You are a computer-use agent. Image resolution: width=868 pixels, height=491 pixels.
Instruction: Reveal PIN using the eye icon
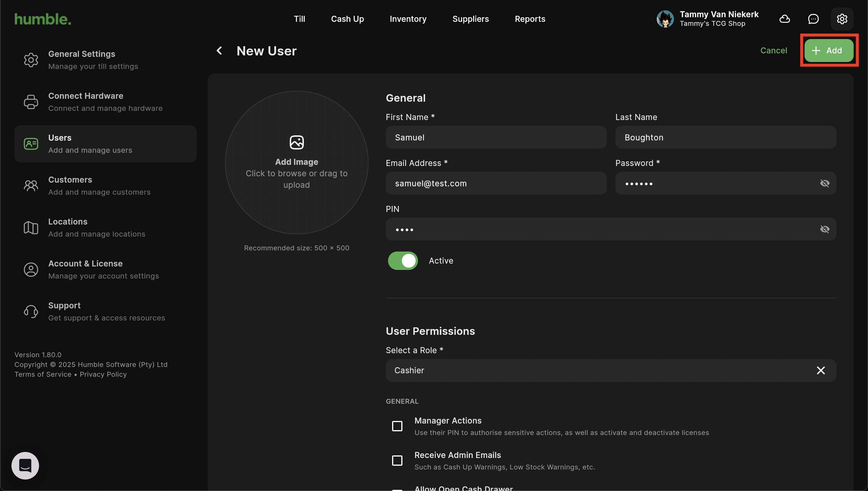(x=825, y=229)
